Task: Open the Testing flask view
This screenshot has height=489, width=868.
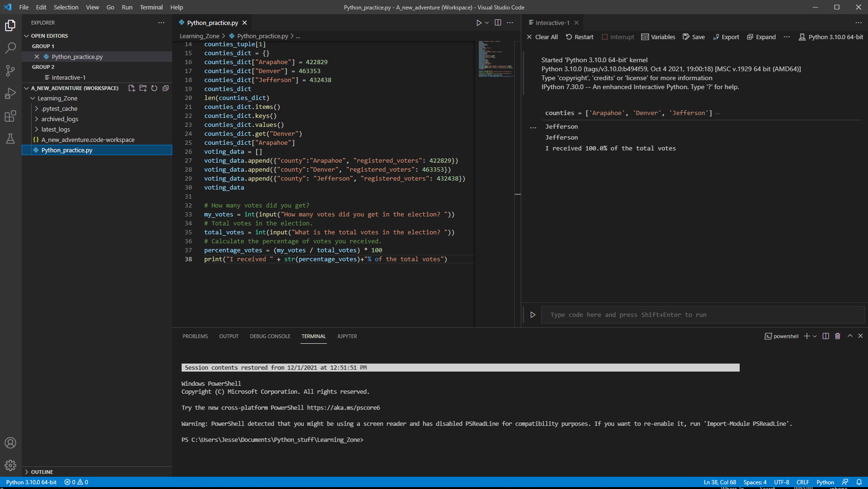Action: tap(10, 139)
